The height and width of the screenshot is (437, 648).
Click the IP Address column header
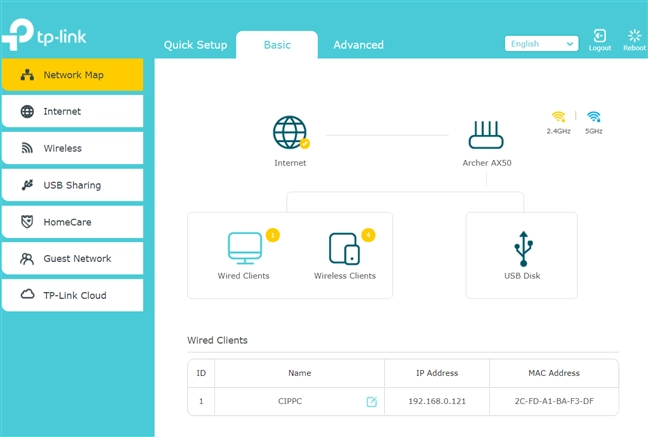click(437, 373)
